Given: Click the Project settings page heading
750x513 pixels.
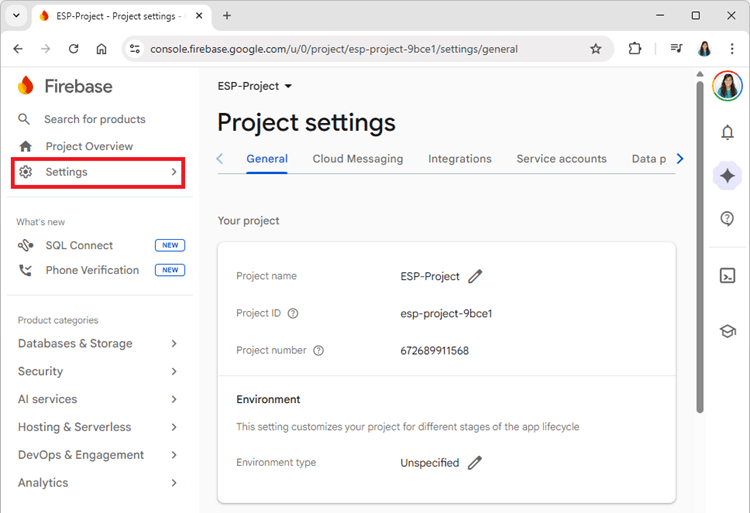Looking at the screenshot, I should pos(307,122).
